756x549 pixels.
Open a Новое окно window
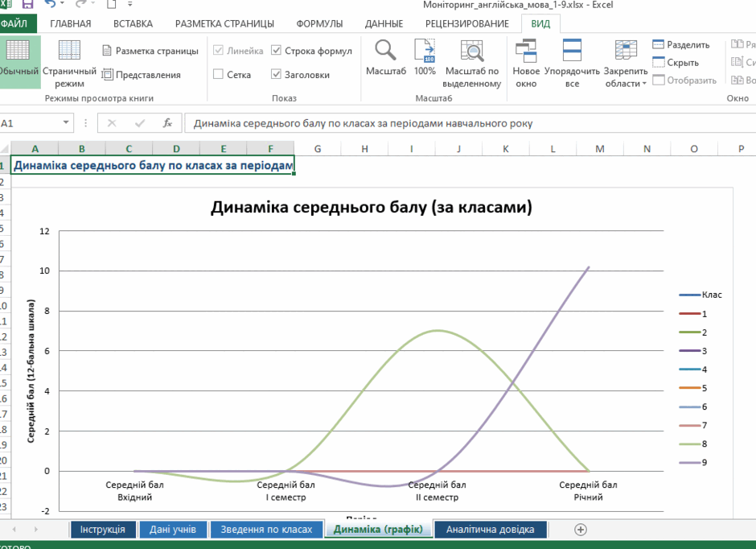(525, 51)
